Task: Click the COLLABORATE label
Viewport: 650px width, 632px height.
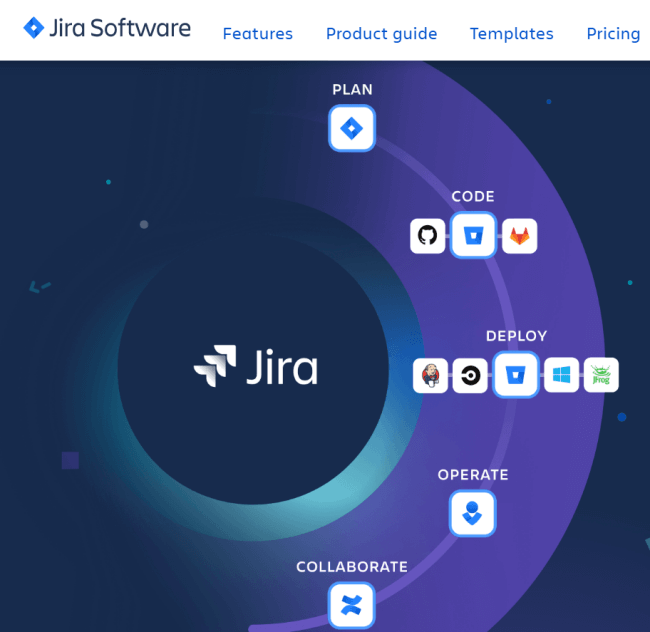Action: coord(352,567)
